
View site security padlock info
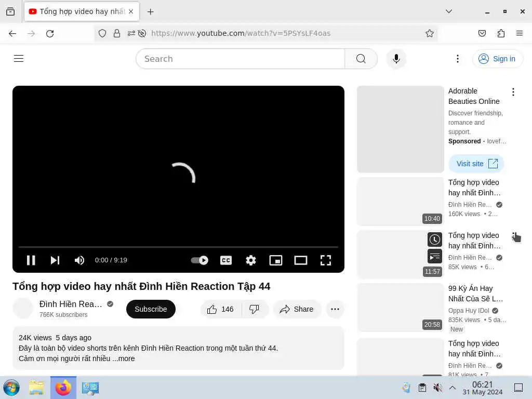point(117,33)
